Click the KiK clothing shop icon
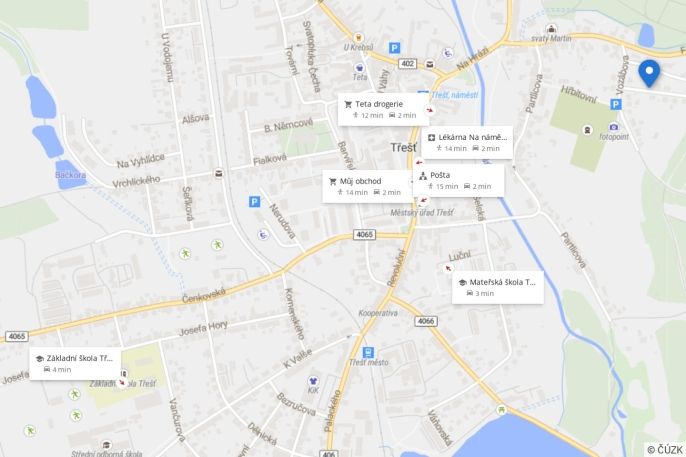Viewport: 686px width, 457px height. pos(313,381)
